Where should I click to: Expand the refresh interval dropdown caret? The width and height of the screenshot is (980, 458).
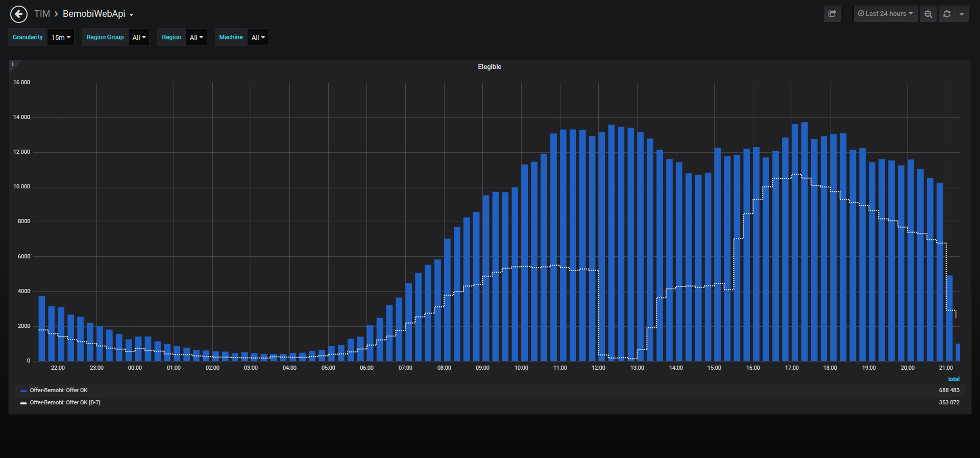pyautogui.click(x=962, y=14)
